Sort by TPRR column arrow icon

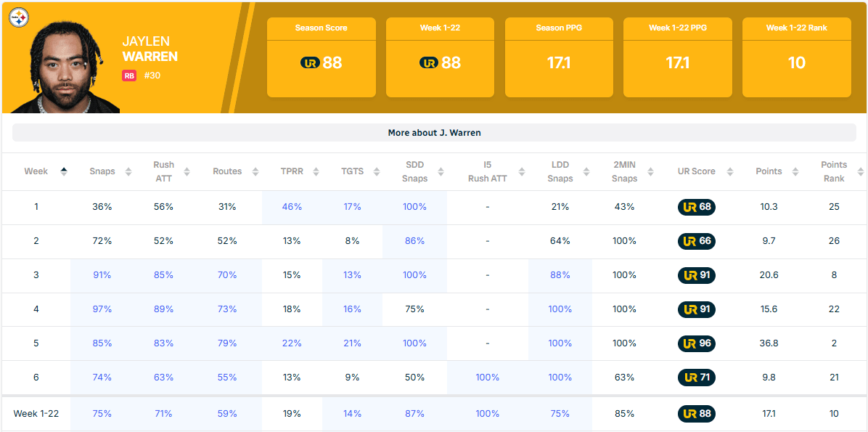point(316,171)
